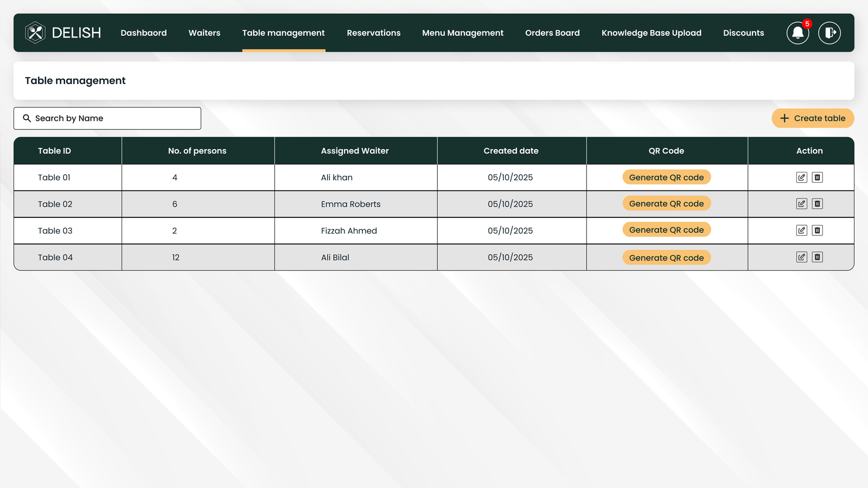Screen dimensions: 868x488
Task: Switch to Orders Board
Action: (552, 33)
